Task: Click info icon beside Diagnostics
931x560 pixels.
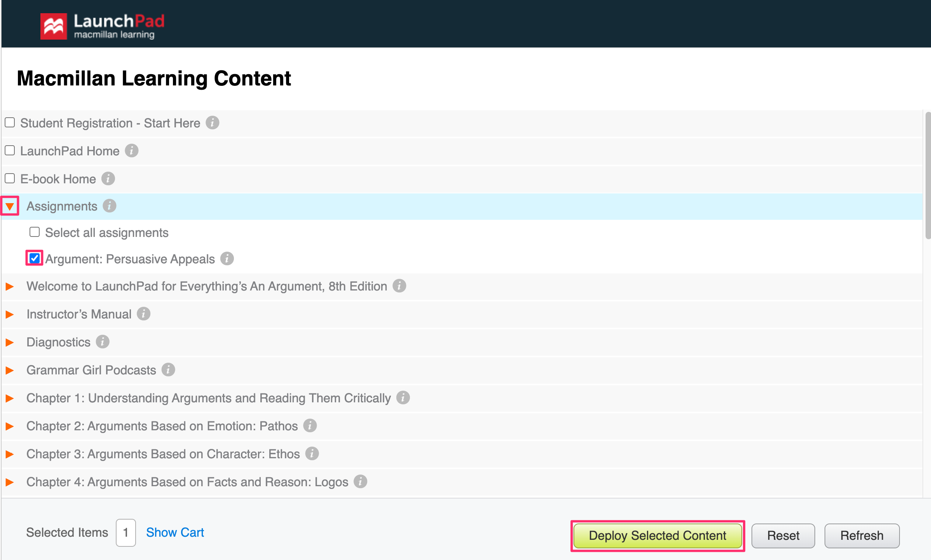Action: [x=103, y=342]
